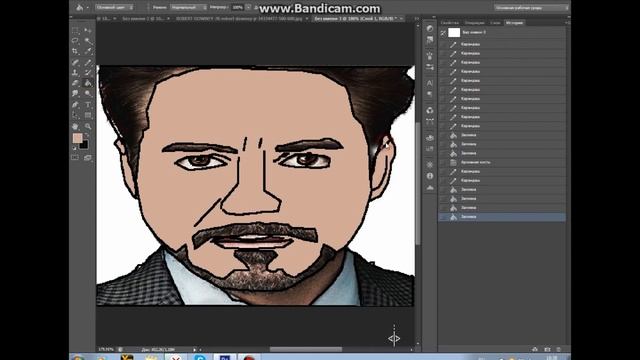640x360 pixels.
Task: Select the Move tool
Action: 88,31
